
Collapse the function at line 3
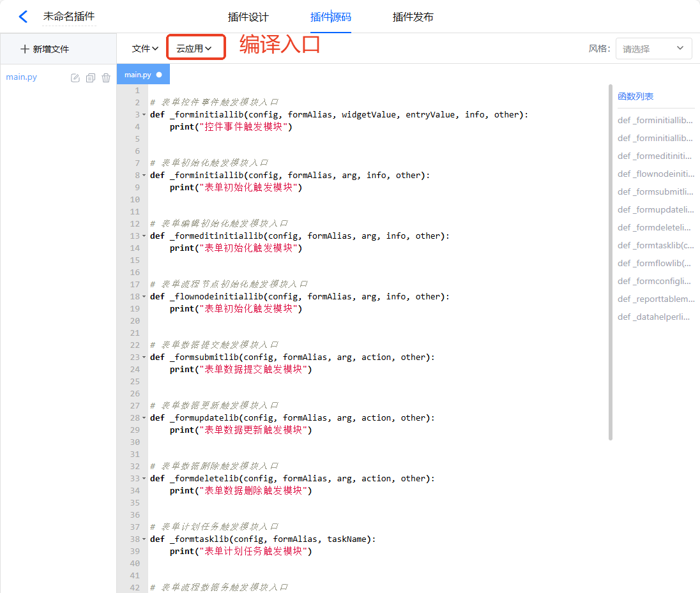pos(144,115)
